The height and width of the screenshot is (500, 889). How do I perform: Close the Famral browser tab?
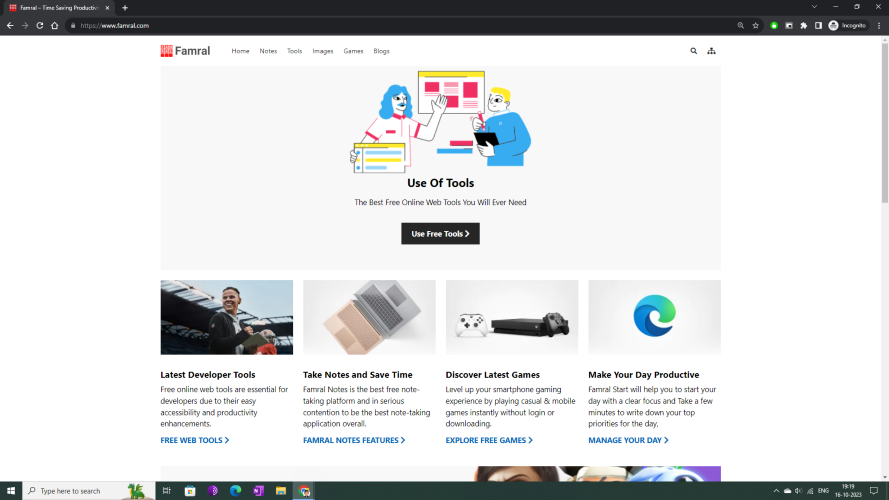(x=107, y=8)
